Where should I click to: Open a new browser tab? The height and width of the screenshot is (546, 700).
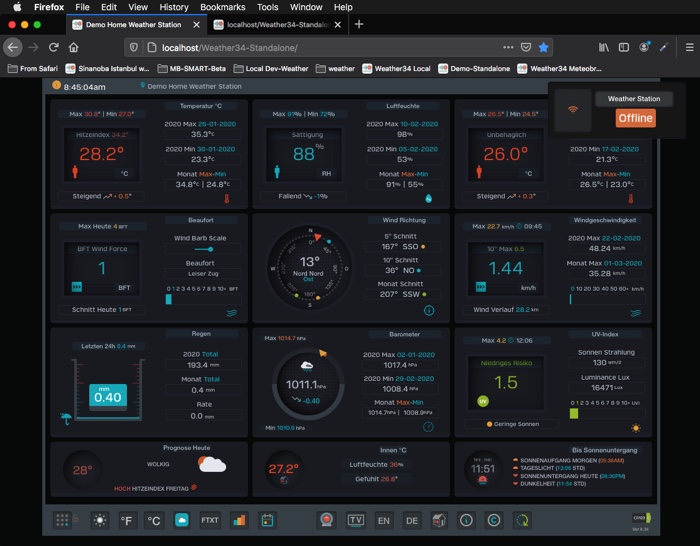pos(358,25)
